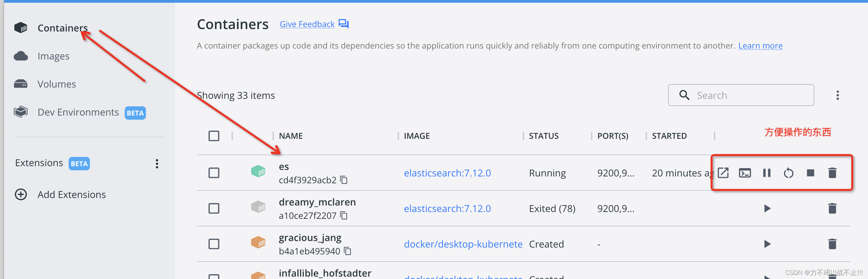Pause the es container
Viewport: 868px width, 279px height.
tap(767, 173)
